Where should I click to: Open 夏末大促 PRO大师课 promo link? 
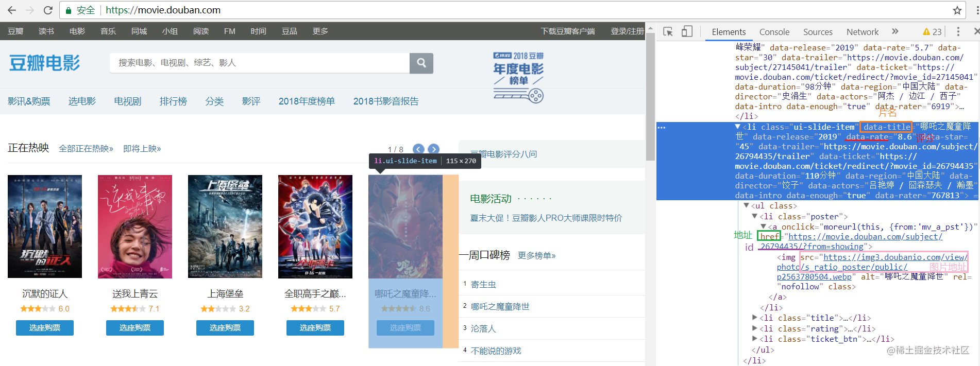tap(546, 218)
